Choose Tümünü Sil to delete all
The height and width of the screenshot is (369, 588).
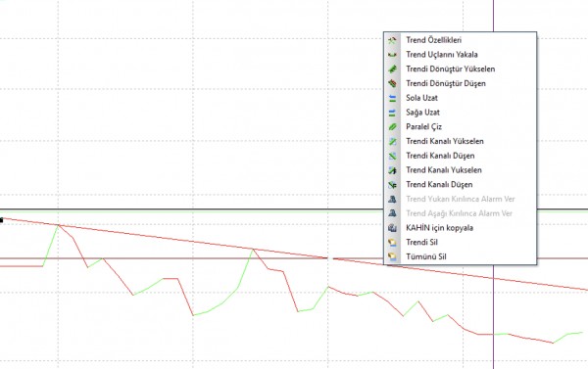460,257
